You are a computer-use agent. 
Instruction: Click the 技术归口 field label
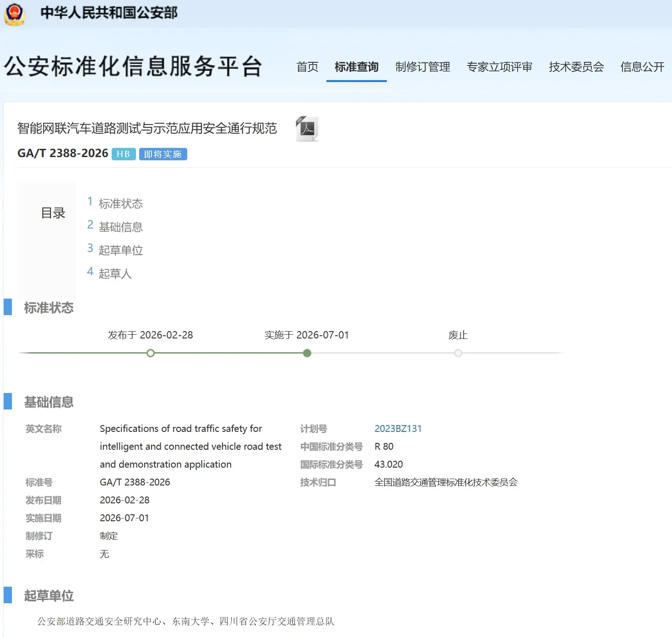point(318,482)
